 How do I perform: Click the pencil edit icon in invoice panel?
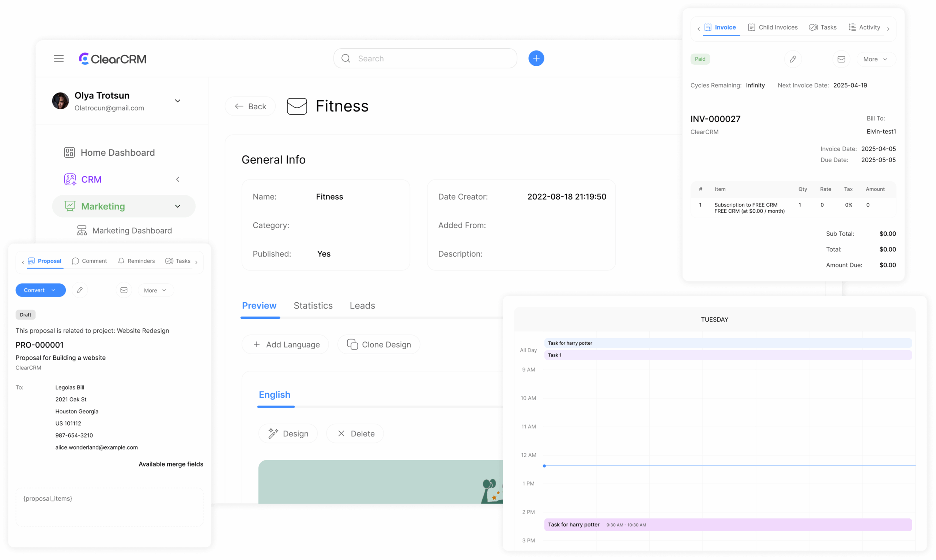[793, 59]
